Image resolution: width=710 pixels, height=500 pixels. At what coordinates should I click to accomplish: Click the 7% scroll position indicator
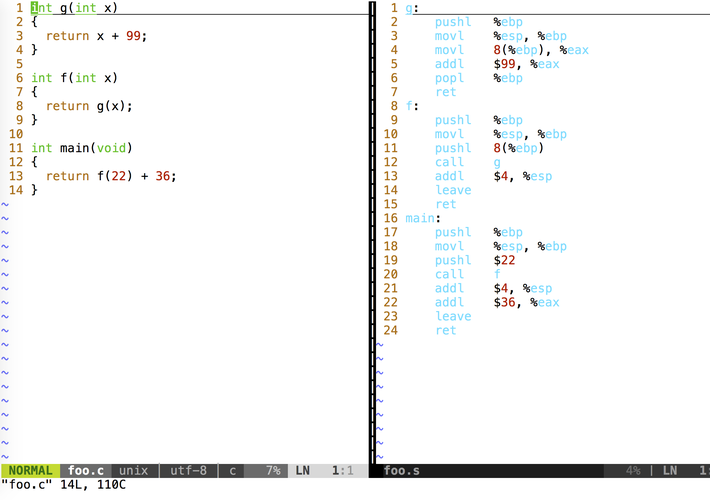272,470
